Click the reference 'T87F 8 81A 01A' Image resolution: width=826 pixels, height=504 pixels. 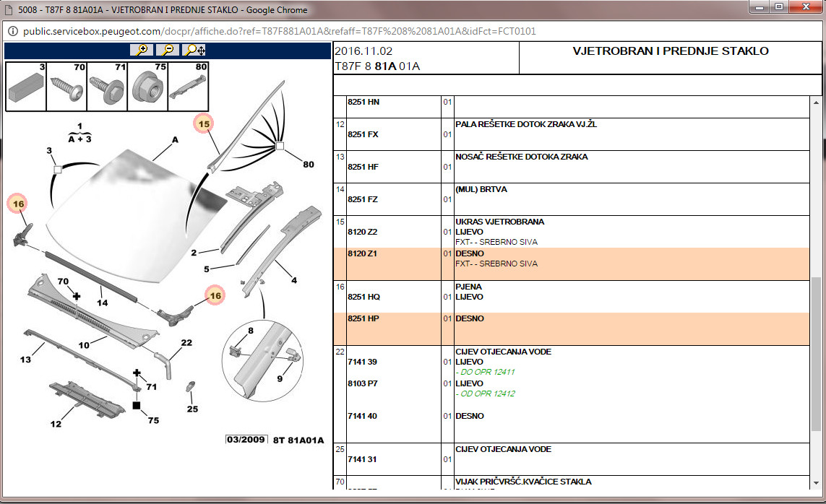coord(378,66)
